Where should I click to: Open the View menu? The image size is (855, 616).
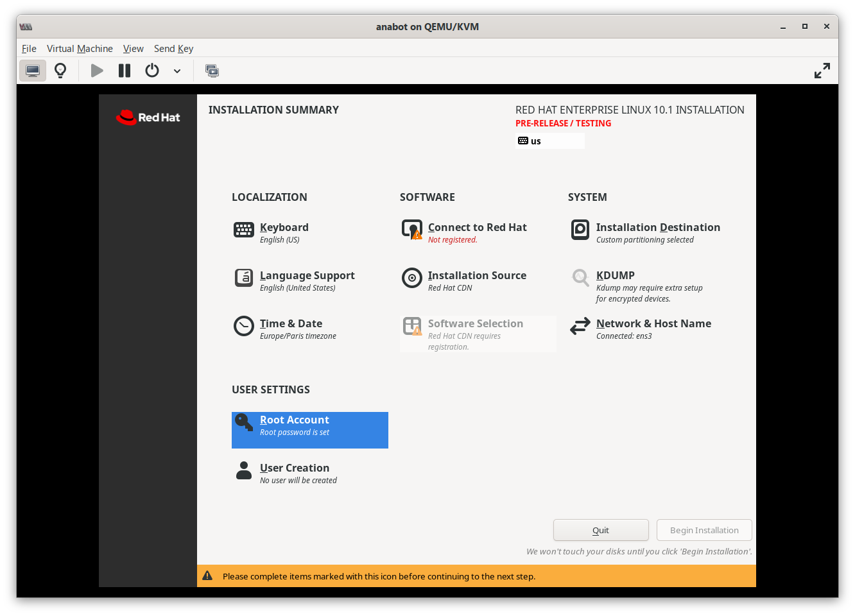134,49
